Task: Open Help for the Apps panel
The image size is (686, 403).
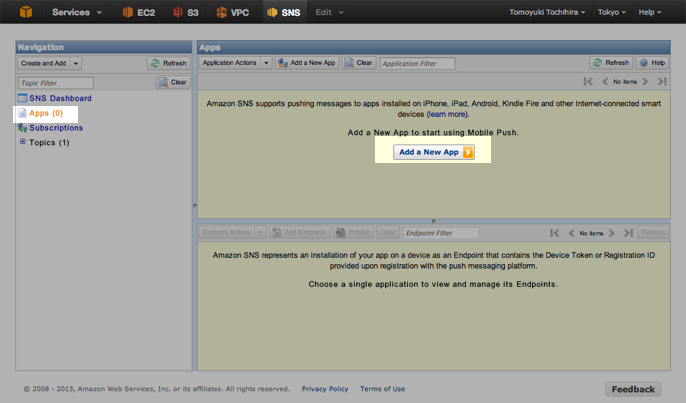Action: point(652,63)
